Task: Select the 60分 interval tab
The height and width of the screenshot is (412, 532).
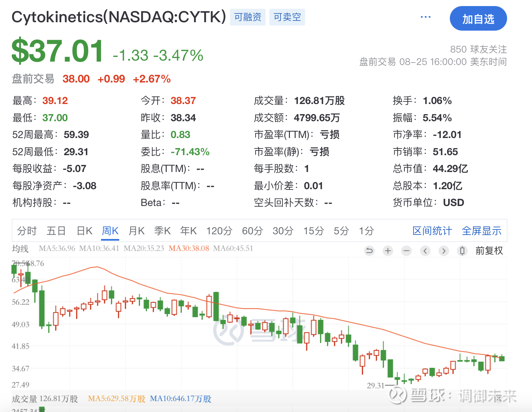Action: coord(253,231)
